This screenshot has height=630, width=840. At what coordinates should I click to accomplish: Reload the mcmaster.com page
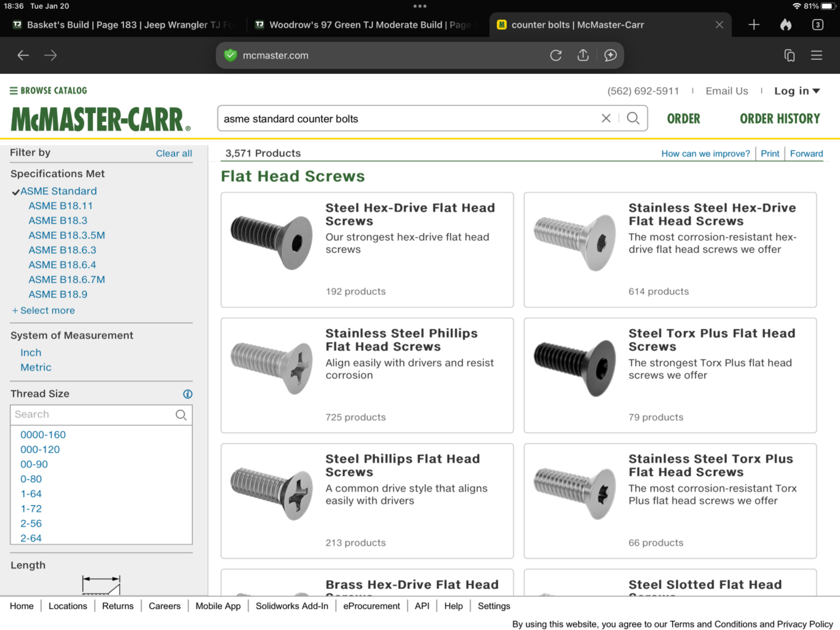point(555,55)
